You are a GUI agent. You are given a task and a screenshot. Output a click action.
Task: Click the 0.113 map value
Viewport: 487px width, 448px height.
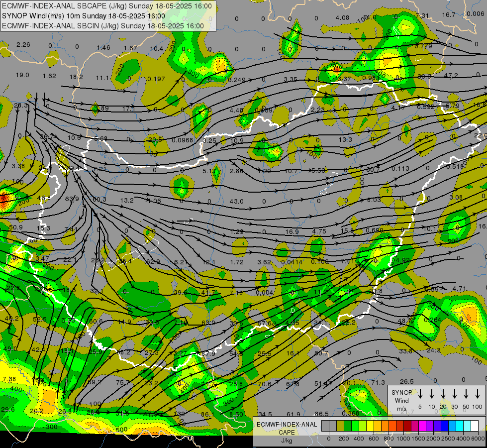point(400,169)
